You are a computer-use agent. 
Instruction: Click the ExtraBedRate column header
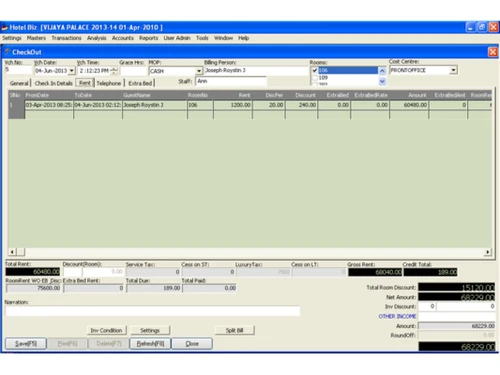370,95
